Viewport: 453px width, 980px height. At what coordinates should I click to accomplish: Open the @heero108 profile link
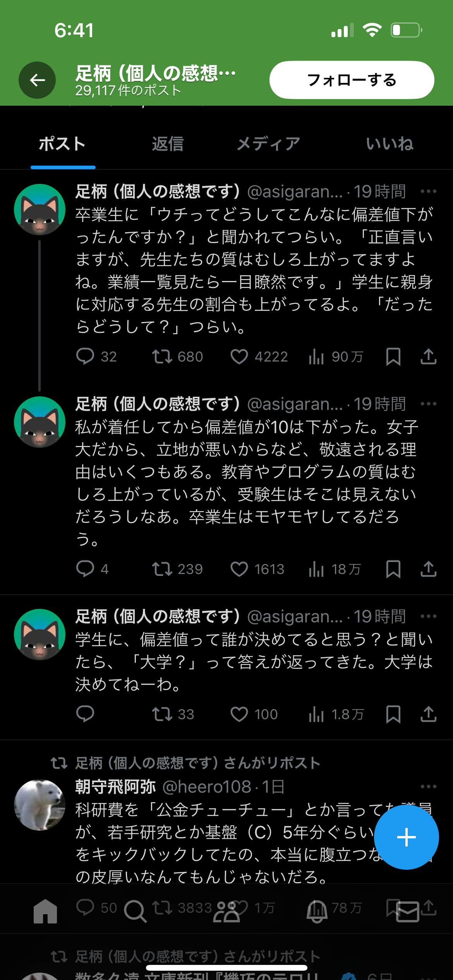pos(207,786)
